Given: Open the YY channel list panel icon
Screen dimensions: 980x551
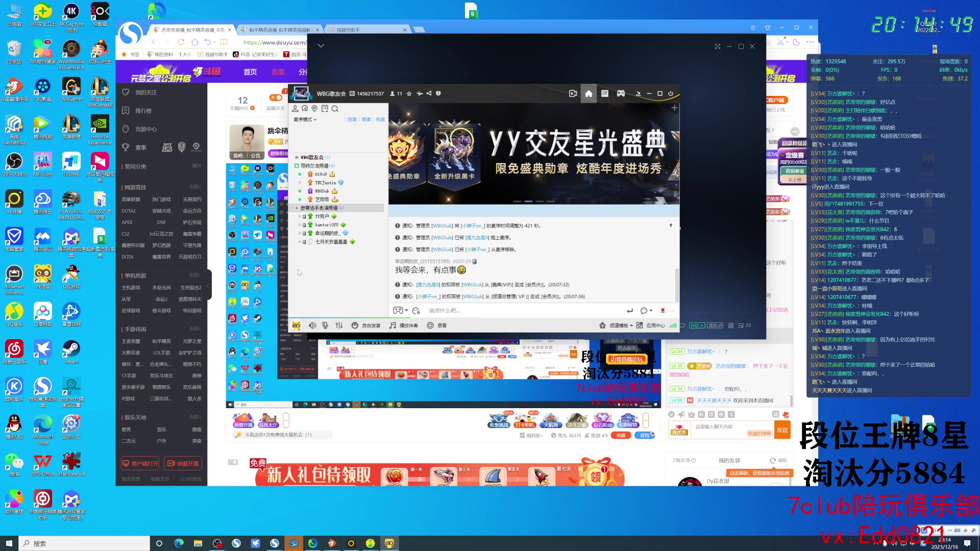Looking at the screenshot, I should [x=605, y=93].
